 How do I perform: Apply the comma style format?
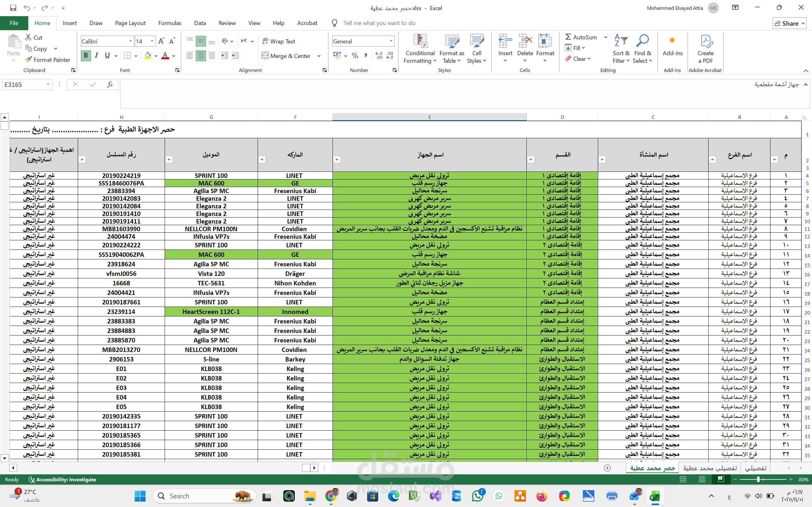click(366, 56)
